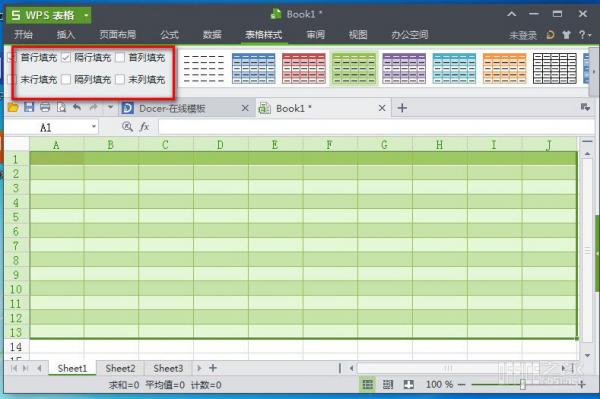Viewport: 600px width, 399px height.
Task: Enable the 首列填充 checkbox
Action: pos(120,57)
